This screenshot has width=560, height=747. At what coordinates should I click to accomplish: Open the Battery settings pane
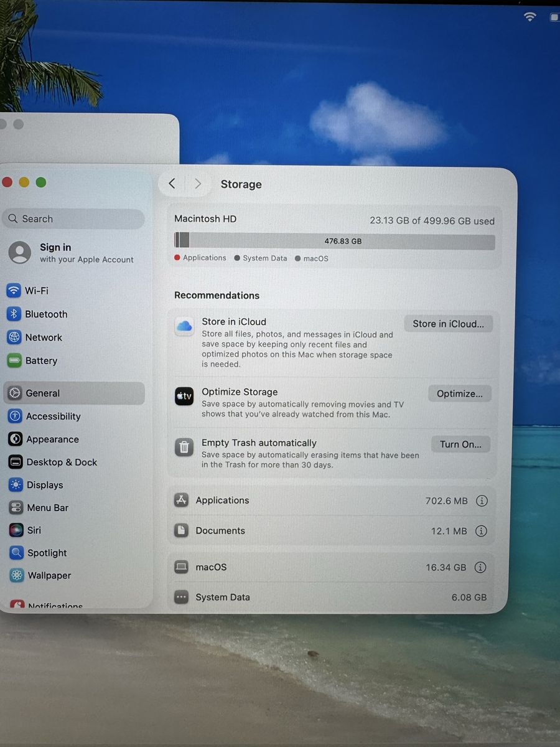tap(41, 360)
